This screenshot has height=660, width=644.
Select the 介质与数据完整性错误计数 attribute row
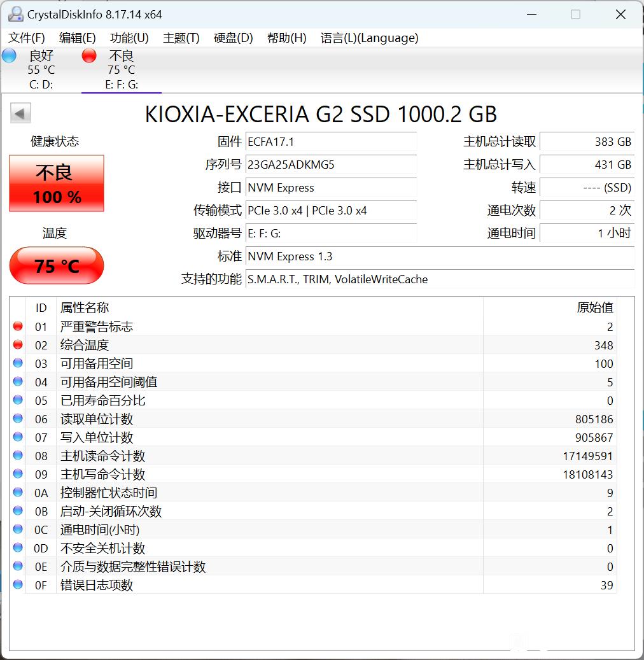313,566
